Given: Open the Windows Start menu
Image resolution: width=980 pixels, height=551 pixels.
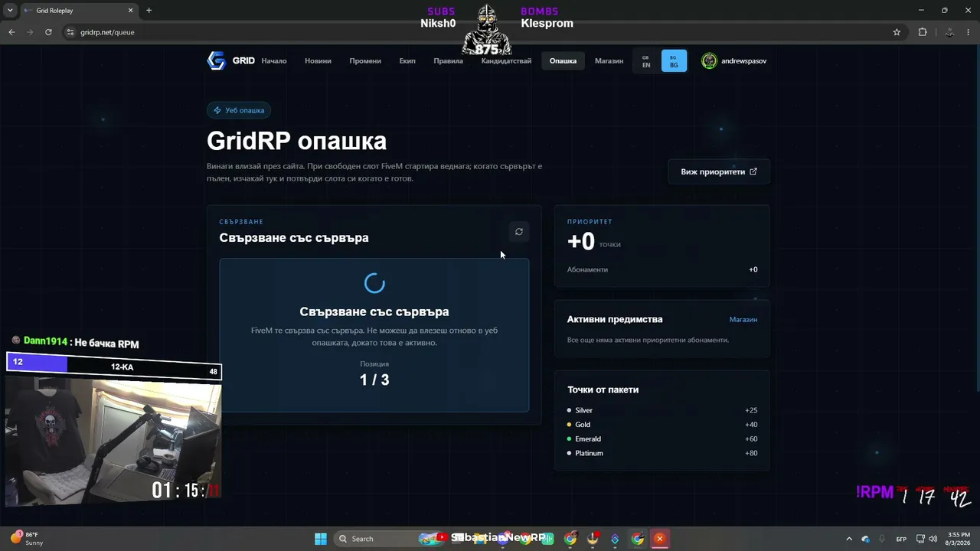Looking at the screenshot, I should click(321, 539).
